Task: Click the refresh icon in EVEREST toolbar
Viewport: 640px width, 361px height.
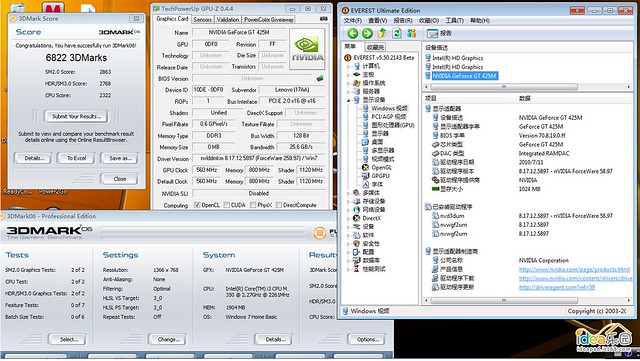Action: (x=397, y=33)
